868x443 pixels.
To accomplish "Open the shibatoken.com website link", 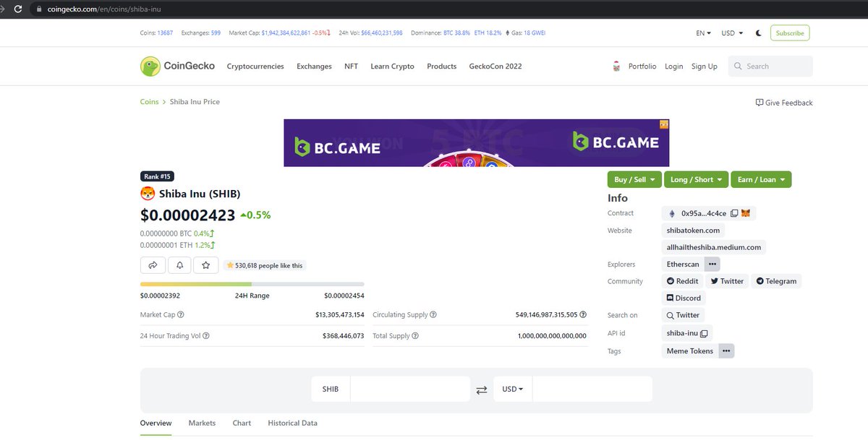I will tap(693, 231).
